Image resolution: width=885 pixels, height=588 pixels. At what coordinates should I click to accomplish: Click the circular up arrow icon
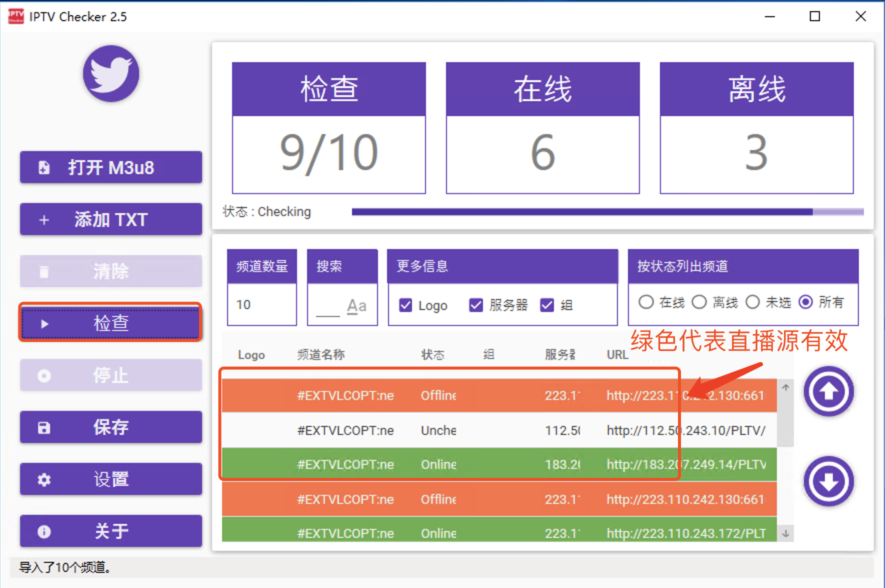pyautogui.click(x=828, y=391)
